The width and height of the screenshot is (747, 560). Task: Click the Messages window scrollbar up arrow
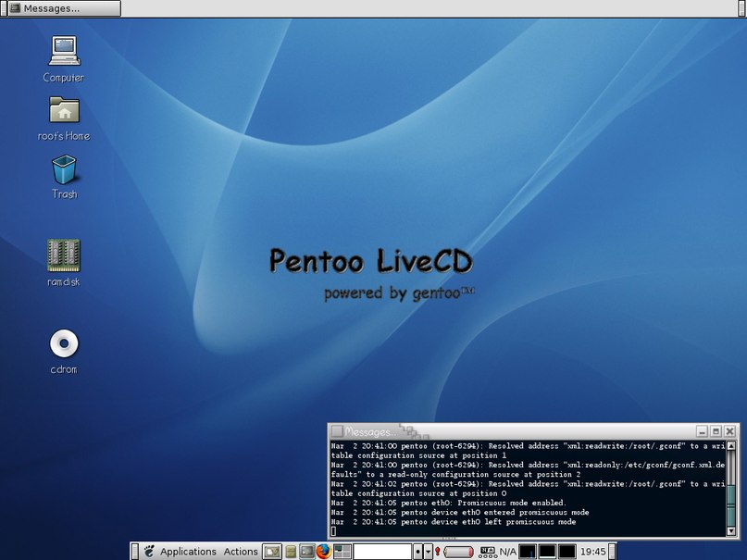[731, 447]
